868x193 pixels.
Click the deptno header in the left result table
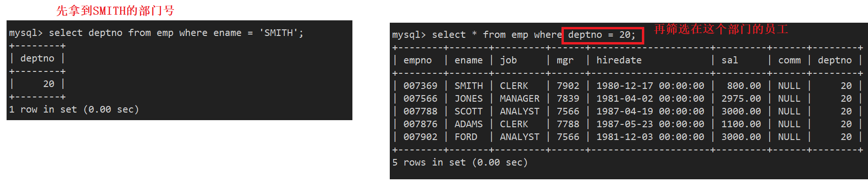[37, 59]
